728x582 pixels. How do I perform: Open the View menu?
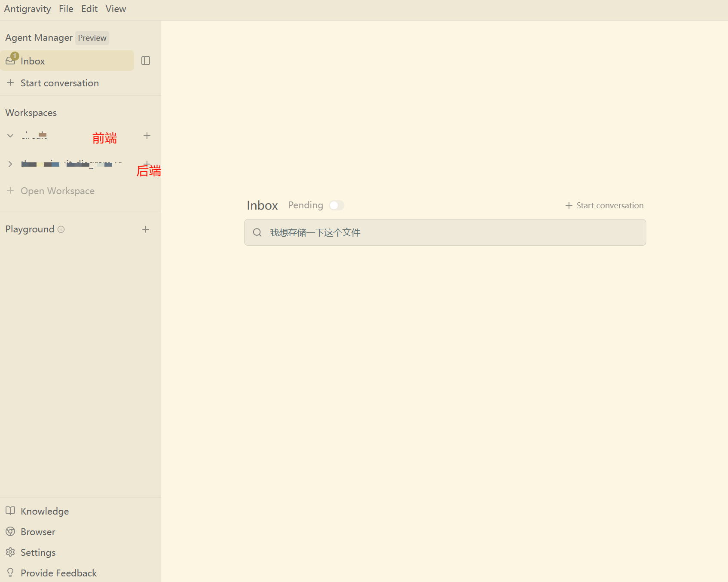pyautogui.click(x=116, y=9)
